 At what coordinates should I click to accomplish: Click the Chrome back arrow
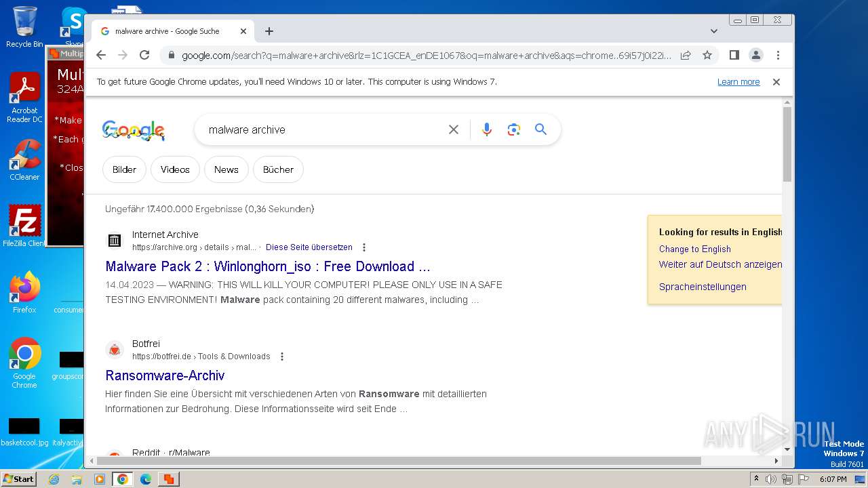101,55
